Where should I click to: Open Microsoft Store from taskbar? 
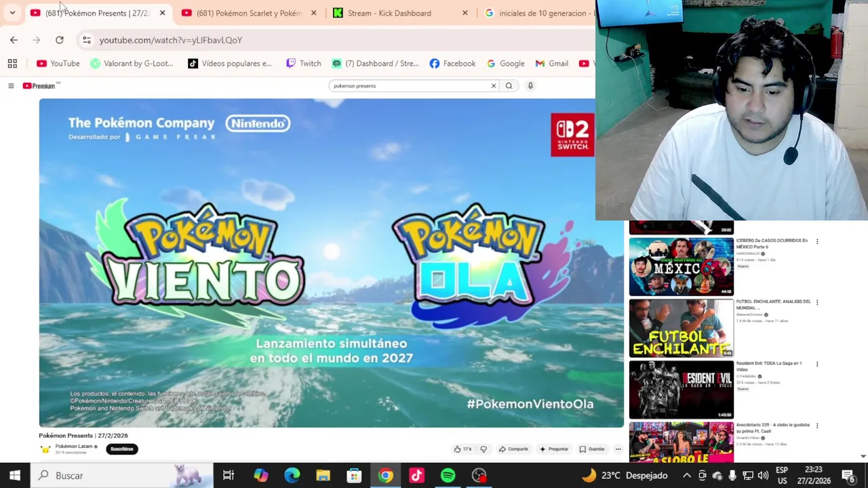click(x=354, y=475)
